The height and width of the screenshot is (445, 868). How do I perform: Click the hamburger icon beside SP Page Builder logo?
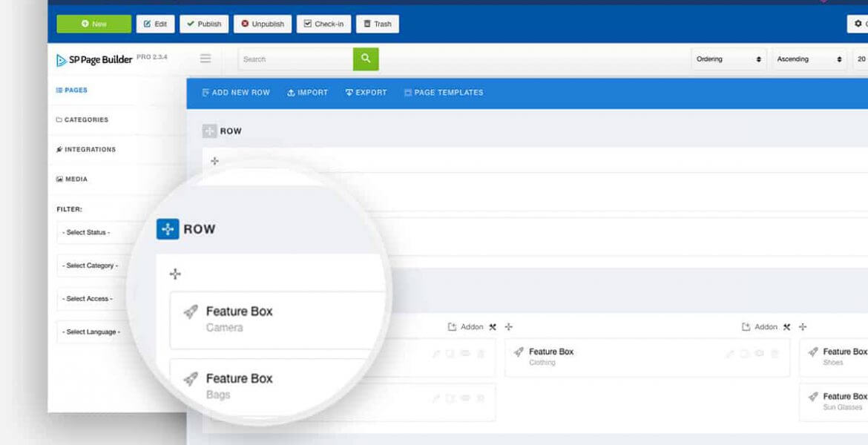coord(206,58)
